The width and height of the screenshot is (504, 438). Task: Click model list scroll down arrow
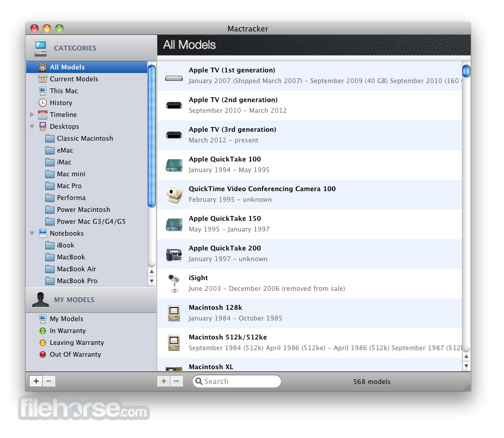coord(466,366)
